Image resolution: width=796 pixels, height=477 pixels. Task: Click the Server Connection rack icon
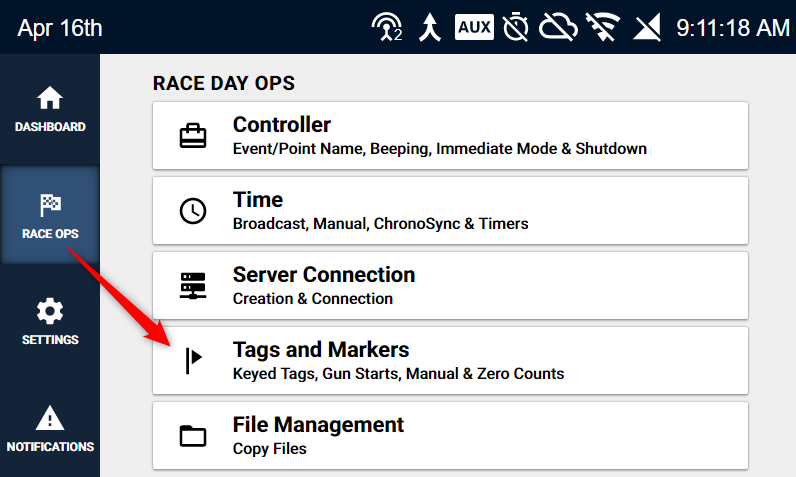tap(193, 286)
